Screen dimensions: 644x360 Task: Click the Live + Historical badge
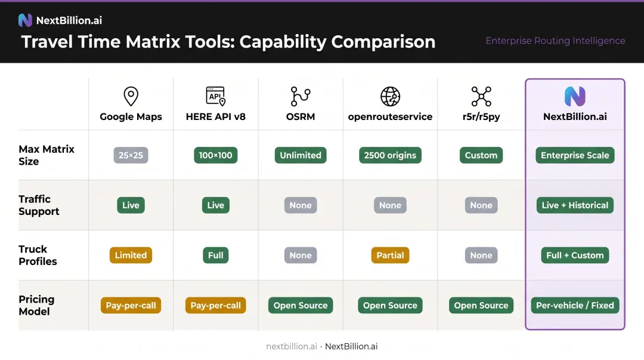(x=575, y=205)
